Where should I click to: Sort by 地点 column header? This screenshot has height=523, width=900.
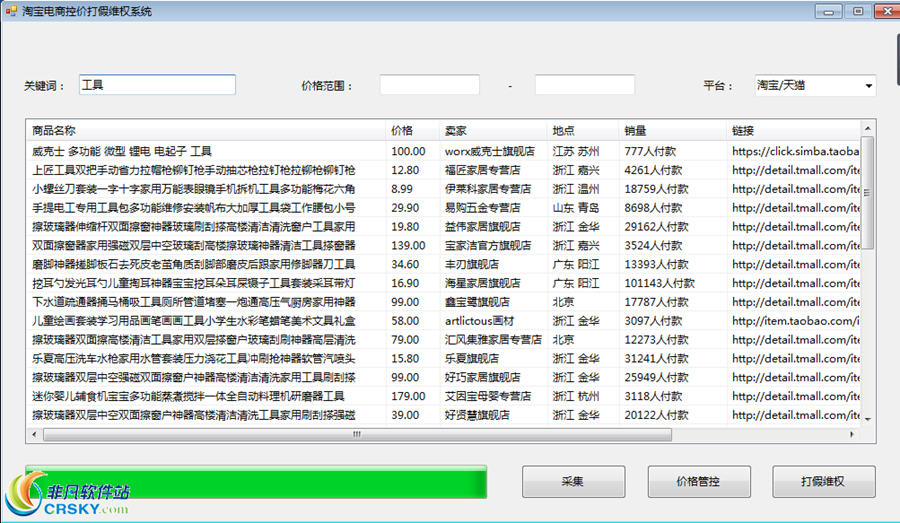pyautogui.click(x=583, y=131)
